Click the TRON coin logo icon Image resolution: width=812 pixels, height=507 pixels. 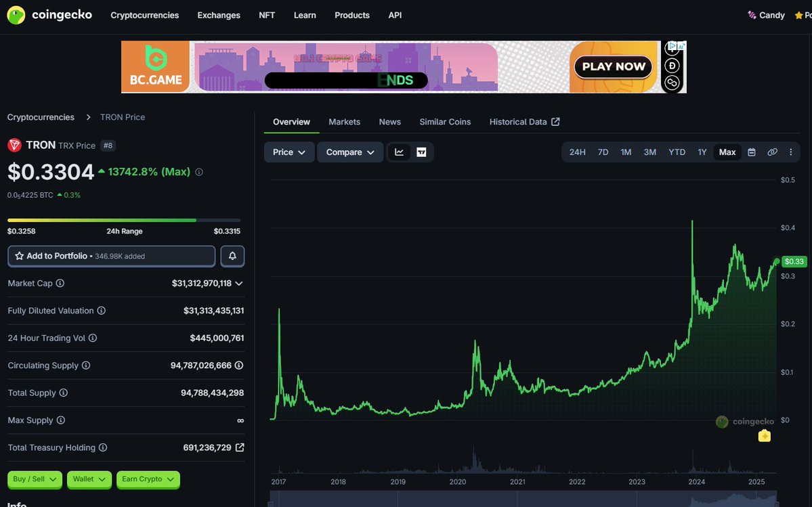[14, 146]
